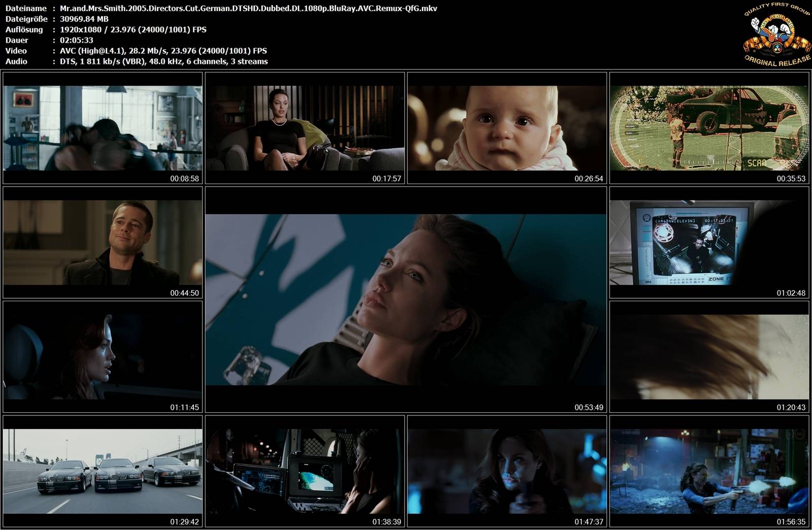Click the Video label
The image size is (812, 530).
[x=16, y=51]
